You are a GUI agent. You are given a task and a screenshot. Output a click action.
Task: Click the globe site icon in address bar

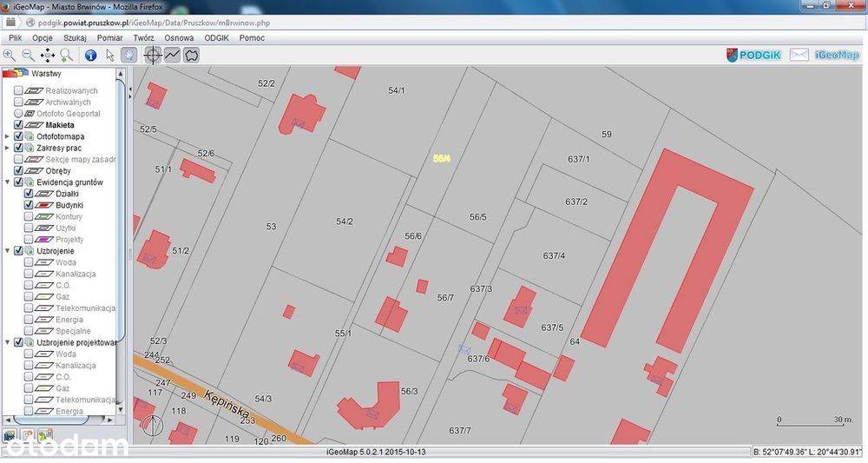point(30,23)
